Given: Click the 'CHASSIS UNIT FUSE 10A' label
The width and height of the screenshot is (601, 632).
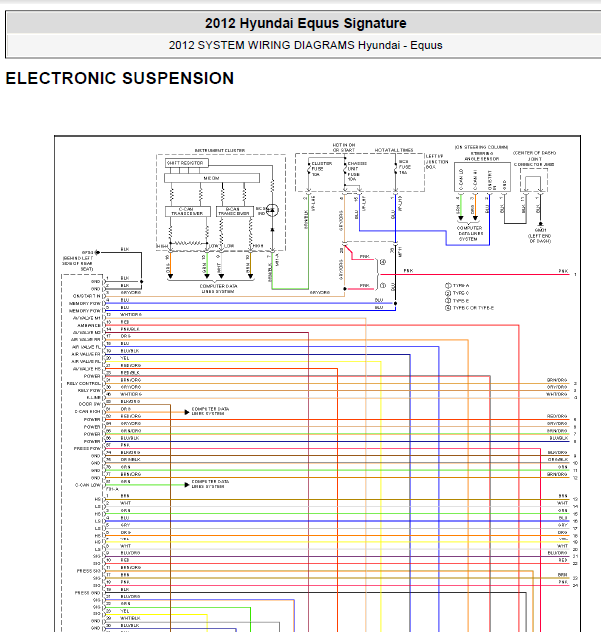Looking at the screenshot, I should (357, 171).
